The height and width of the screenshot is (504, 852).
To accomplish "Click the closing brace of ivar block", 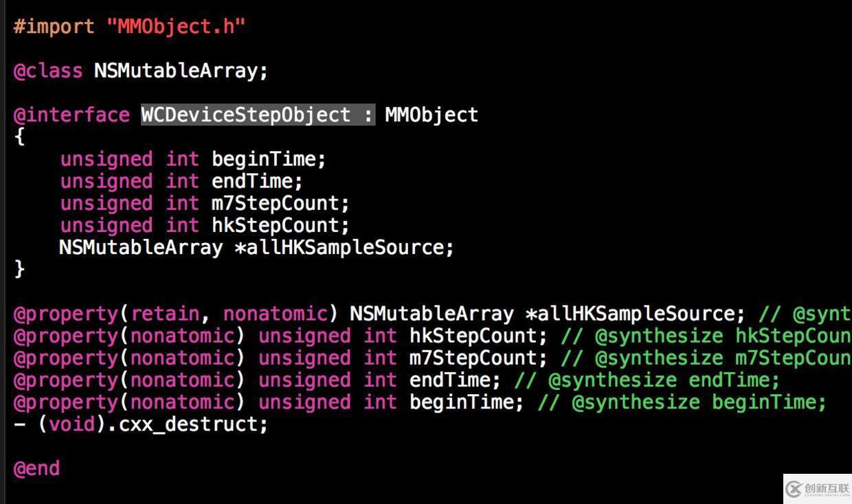I will tap(19, 269).
